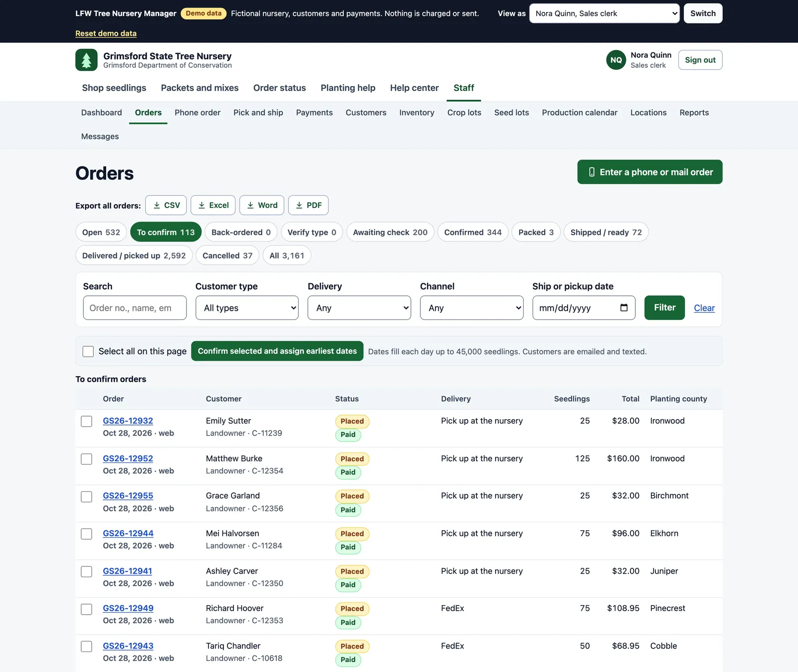Open the Pick and ship tab
The image size is (798, 672).
coord(258,113)
